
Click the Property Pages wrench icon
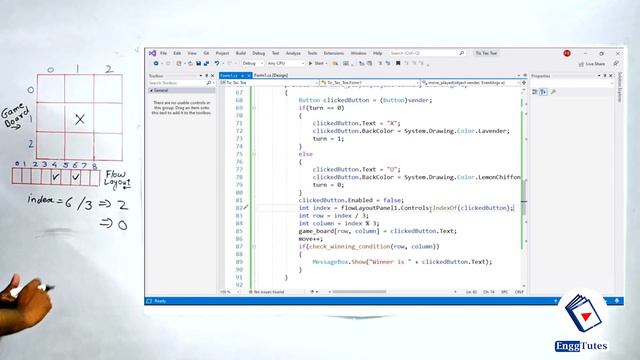point(553,92)
